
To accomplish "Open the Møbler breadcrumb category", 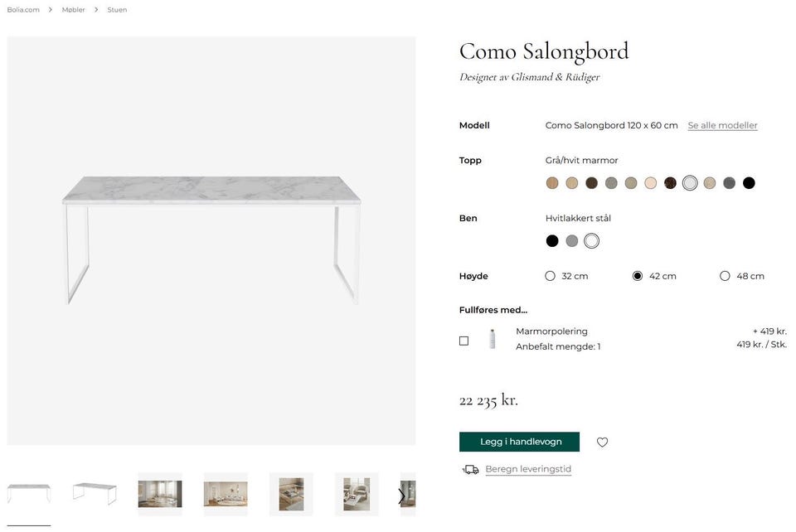I will [74, 10].
